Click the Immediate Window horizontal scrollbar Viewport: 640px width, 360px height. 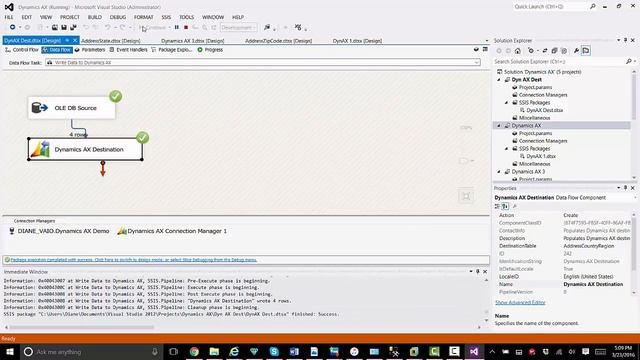[82, 327]
